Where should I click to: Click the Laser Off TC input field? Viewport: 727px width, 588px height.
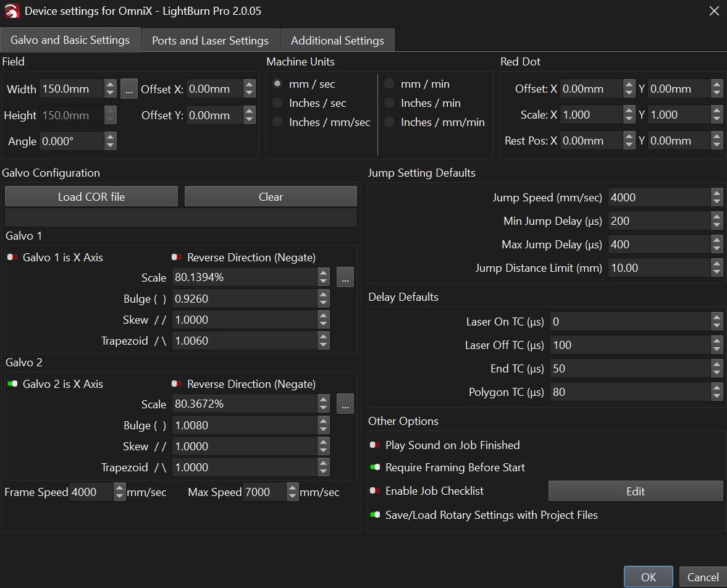tap(629, 345)
